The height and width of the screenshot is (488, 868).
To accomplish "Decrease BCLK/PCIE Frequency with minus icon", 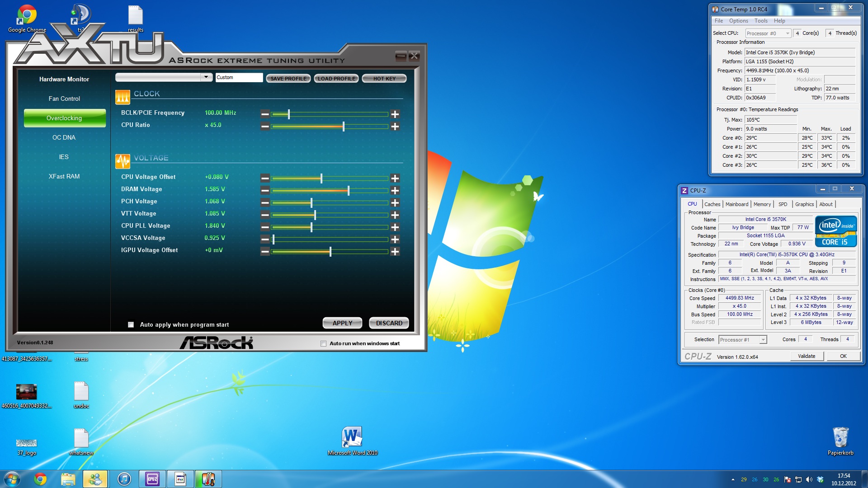I will [265, 114].
